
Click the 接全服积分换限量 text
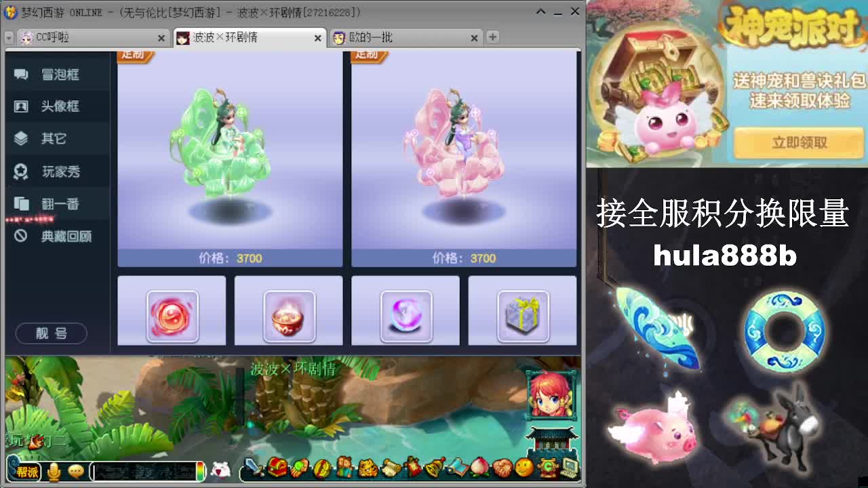pyautogui.click(x=723, y=213)
